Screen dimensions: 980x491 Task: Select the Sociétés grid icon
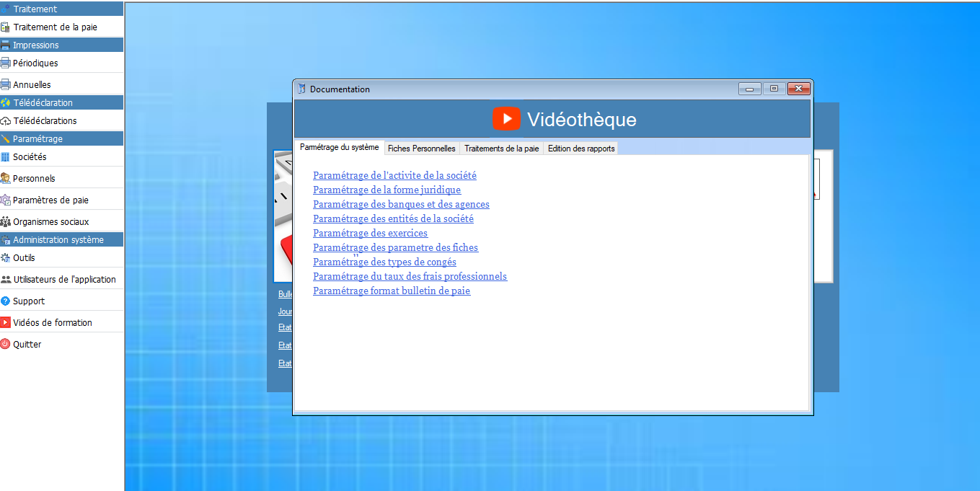click(x=6, y=157)
